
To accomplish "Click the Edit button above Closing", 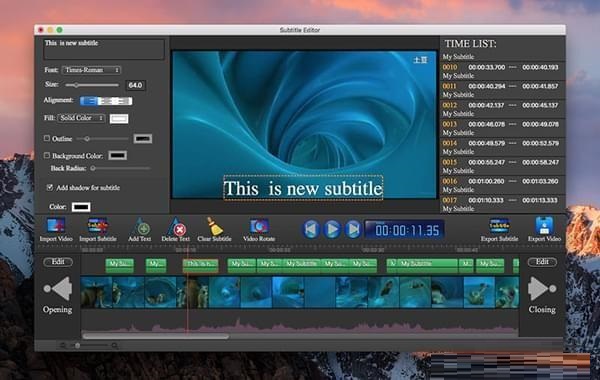I will pyautogui.click(x=542, y=262).
